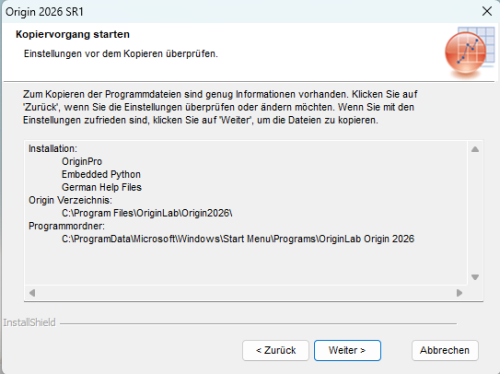The width and height of the screenshot is (500, 374).
Task: Go back with the < Zurück button
Action: click(x=276, y=350)
